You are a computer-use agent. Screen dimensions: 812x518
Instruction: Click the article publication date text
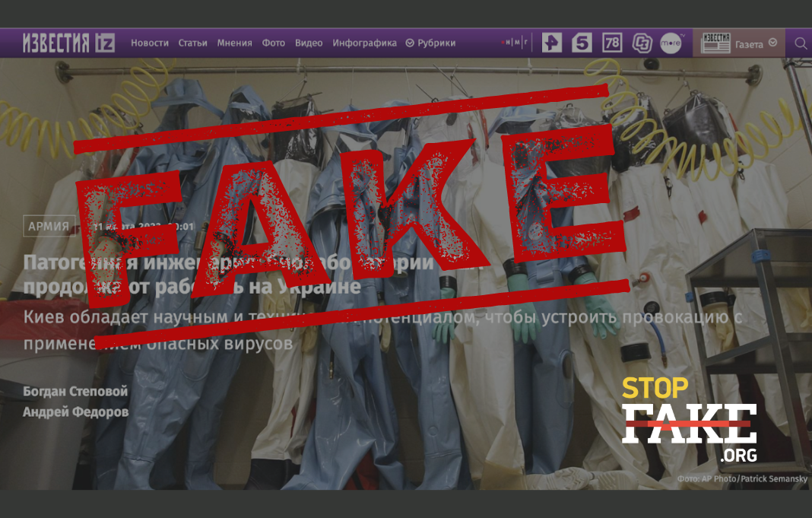tap(142, 227)
